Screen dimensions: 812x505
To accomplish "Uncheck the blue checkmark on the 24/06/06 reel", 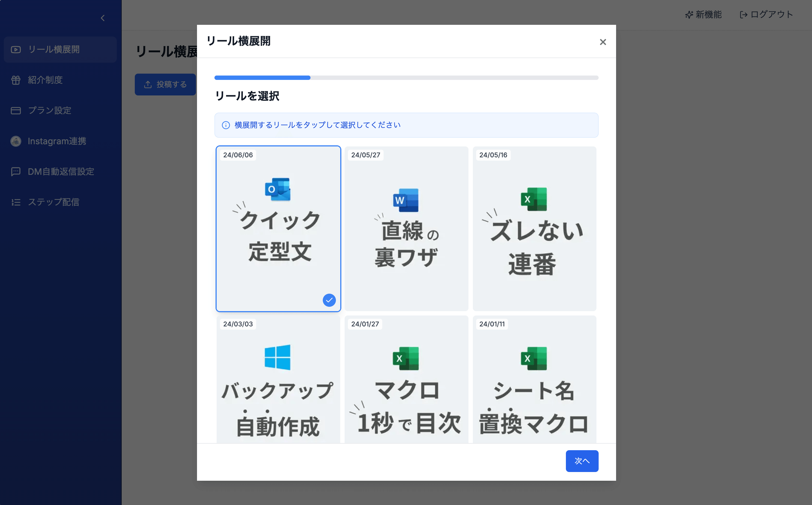I will (x=329, y=300).
